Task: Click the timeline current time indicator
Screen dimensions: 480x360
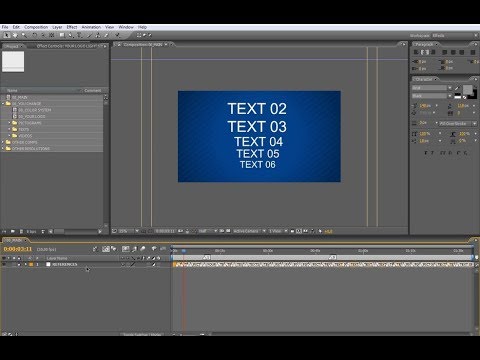Action: pos(184,251)
